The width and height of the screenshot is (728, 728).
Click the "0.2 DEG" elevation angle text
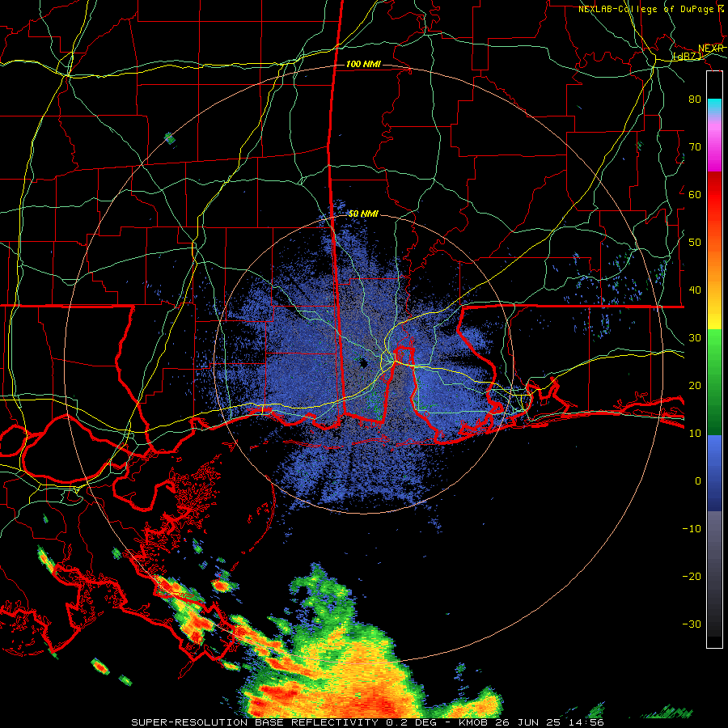pos(410,722)
